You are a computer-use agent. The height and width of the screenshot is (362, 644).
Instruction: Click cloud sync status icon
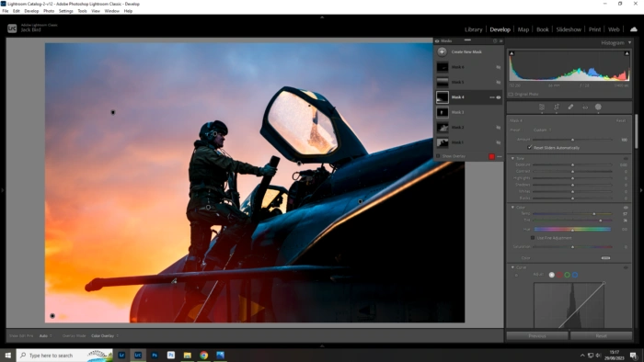pyautogui.click(x=634, y=29)
